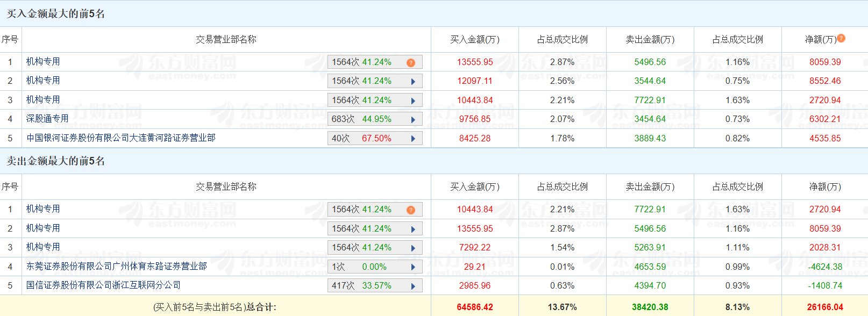Open 东莞证券股份有限公司广州体育东路证券营业部 link

click(x=117, y=266)
